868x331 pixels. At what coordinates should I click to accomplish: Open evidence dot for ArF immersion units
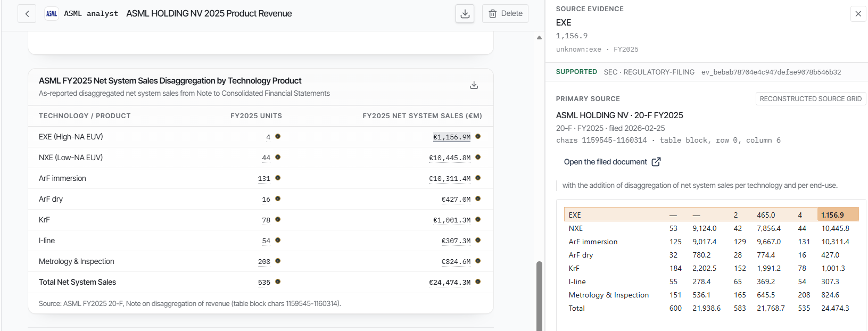(278, 178)
